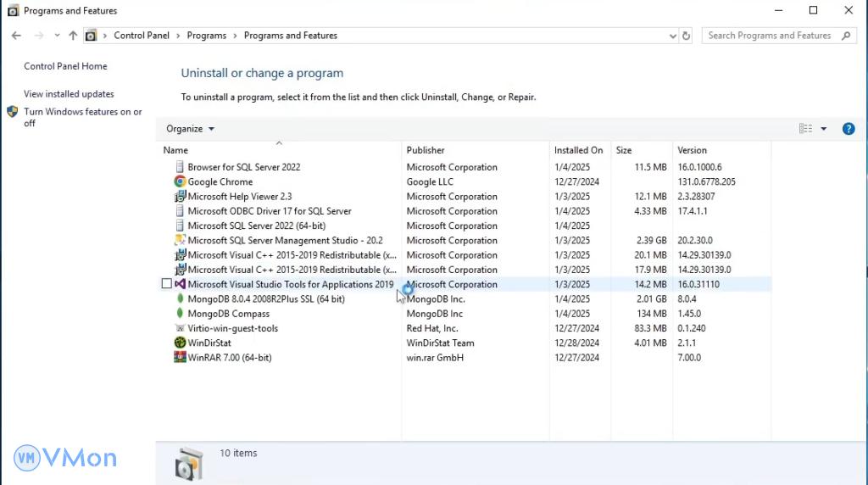Click the refresh button beside address bar

(686, 36)
